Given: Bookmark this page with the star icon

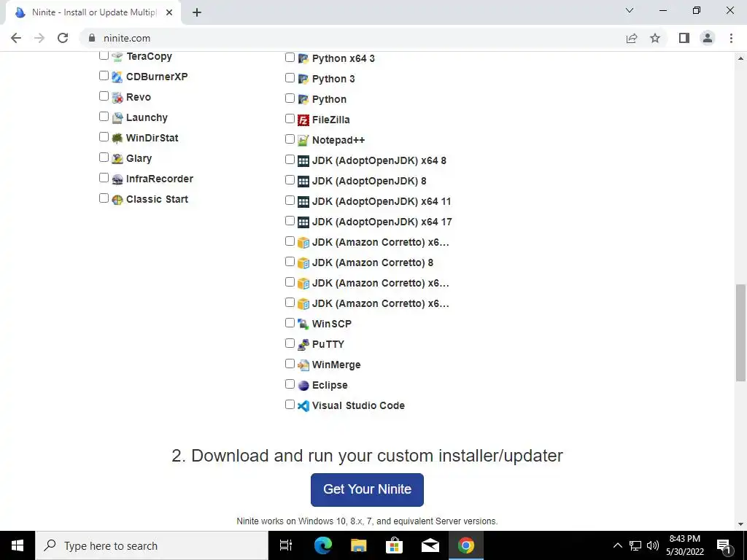Looking at the screenshot, I should click(x=655, y=38).
